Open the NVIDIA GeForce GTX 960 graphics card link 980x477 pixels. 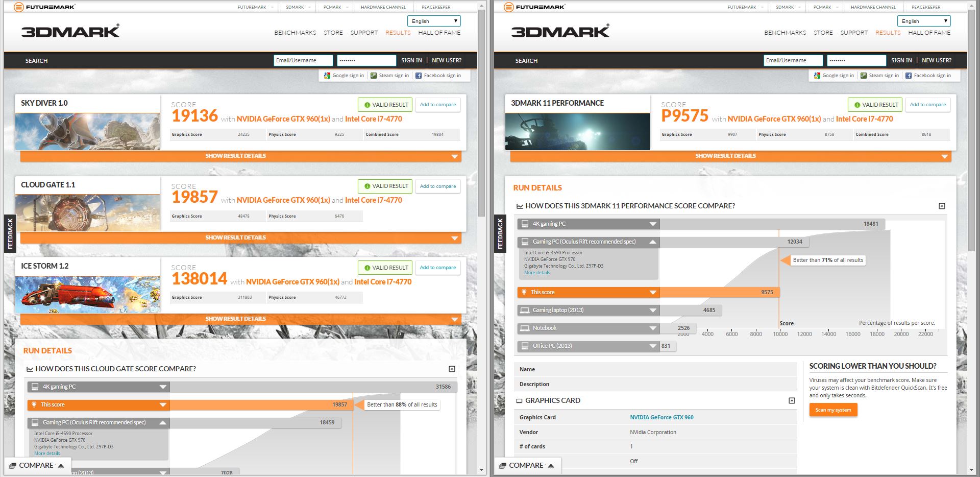click(x=661, y=417)
